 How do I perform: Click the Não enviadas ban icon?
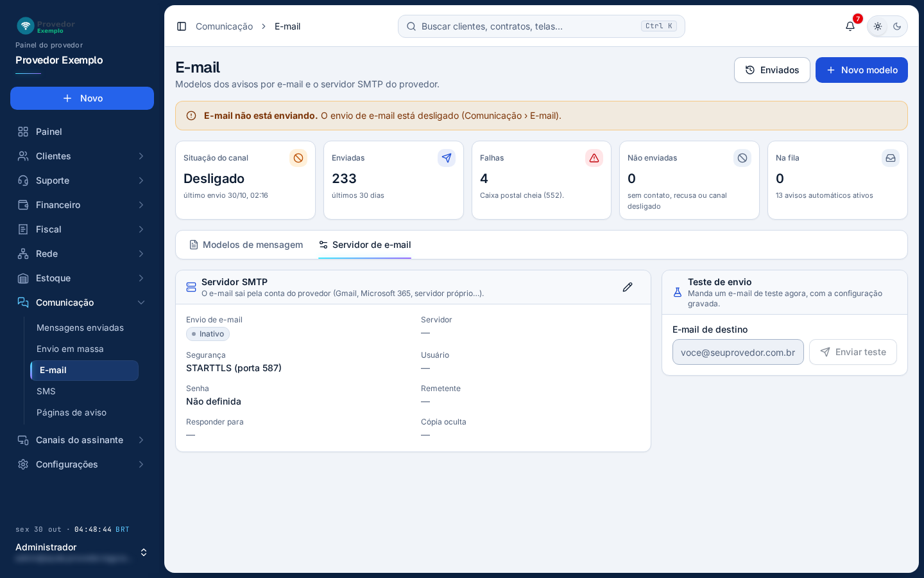coord(742,158)
